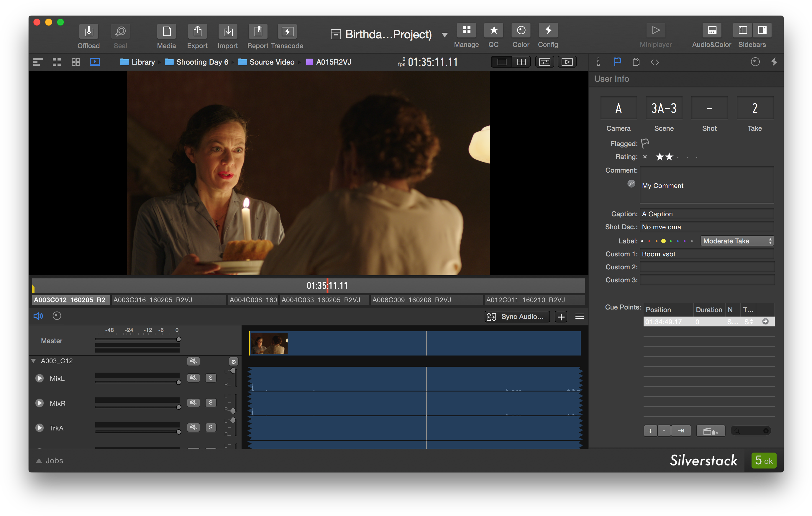Open the Moderate Take label dropdown
Screen dimensions: 812x516
point(737,241)
